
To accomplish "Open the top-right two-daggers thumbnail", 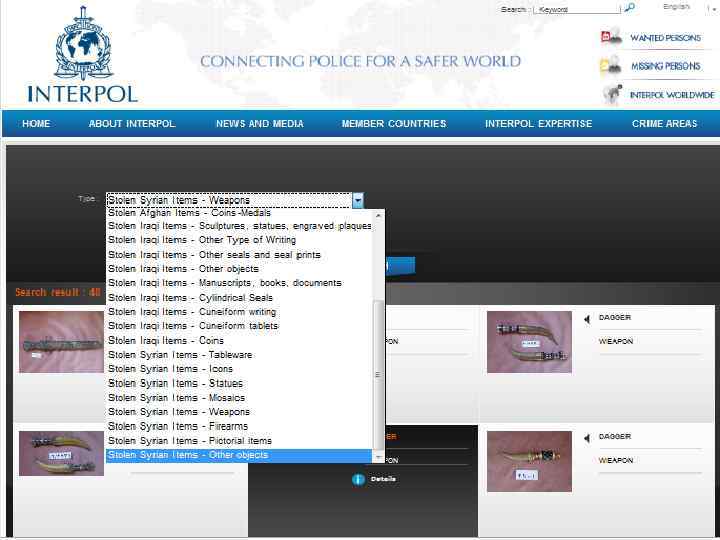I will click(529, 342).
